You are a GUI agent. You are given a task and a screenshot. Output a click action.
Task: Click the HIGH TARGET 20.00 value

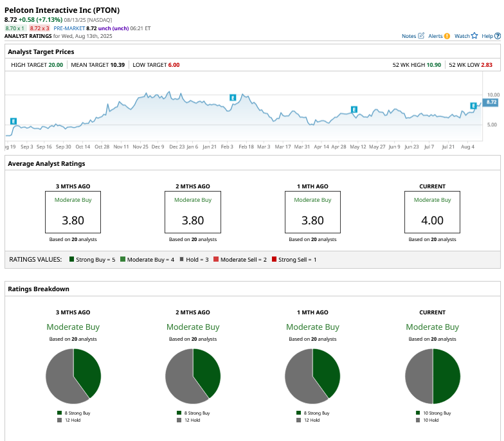pos(55,65)
